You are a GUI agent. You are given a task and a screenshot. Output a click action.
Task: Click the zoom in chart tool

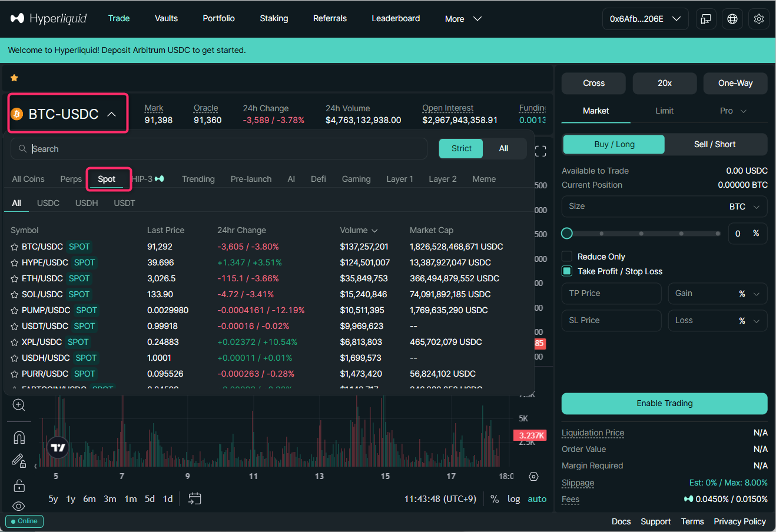[x=19, y=405]
